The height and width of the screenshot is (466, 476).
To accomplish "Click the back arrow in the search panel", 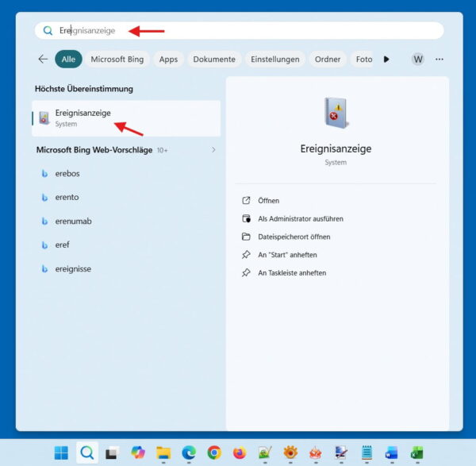I will click(43, 59).
